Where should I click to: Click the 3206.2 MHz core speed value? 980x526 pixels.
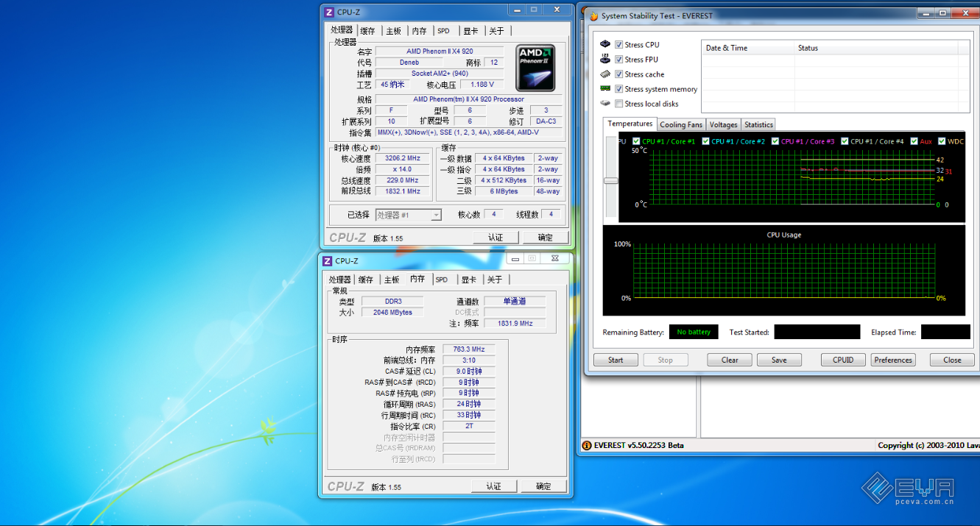402,158
